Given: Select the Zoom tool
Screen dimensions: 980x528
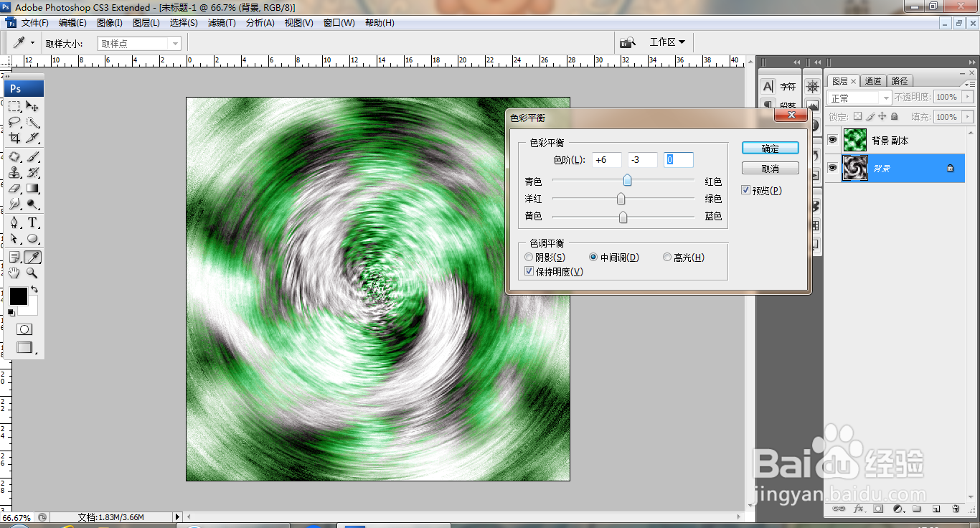Looking at the screenshot, I should pyautogui.click(x=33, y=273).
